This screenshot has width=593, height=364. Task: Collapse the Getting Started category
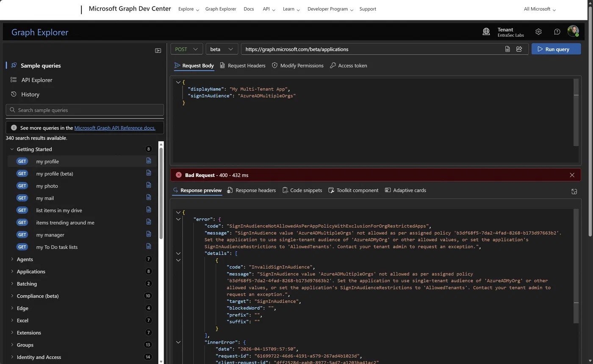(12, 149)
